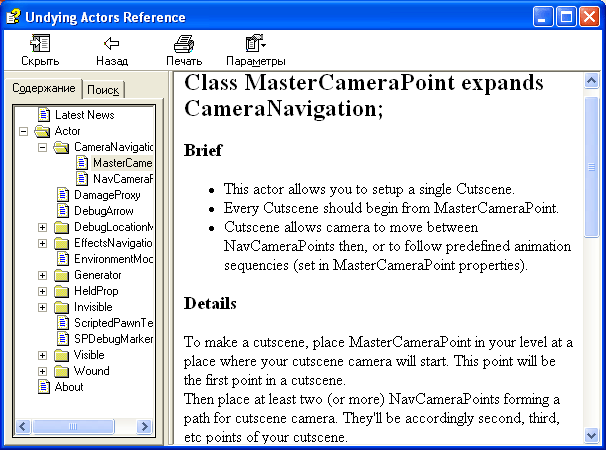This screenshot has height=450, width=606.
Task: Expand the DebugLocation tree node
Action: pyautogui.click(x=43, y=227)
